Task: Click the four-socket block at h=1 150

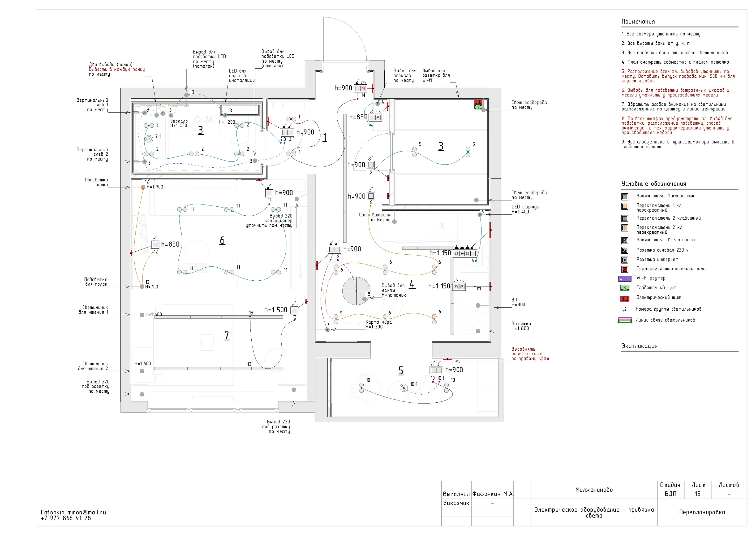Action: (x=465, y=253)
